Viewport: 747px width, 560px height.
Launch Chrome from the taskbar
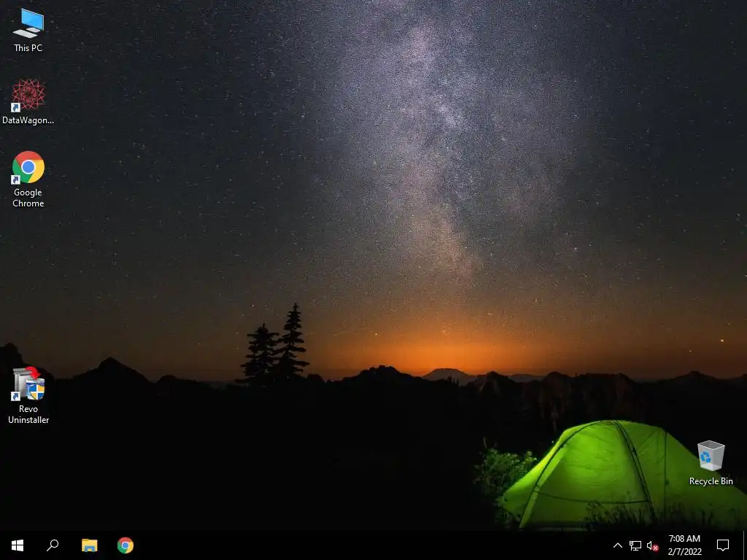[125, 545]
